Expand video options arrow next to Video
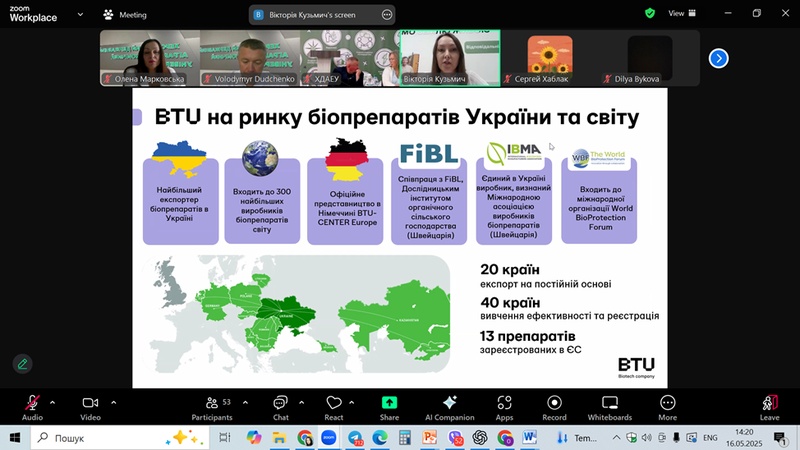 click(113, 402)
